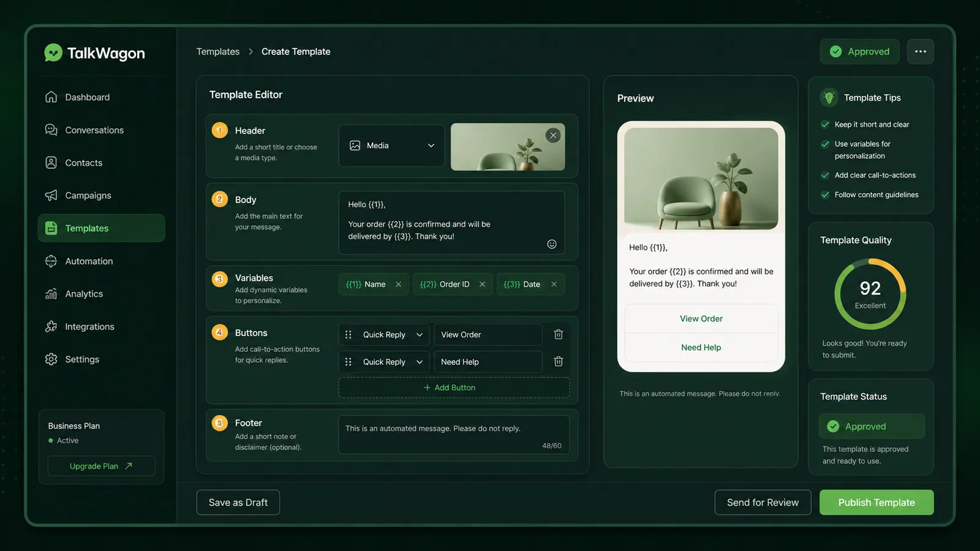Click the Settings gear icon
The image size is (980, 551).
point(51,359)
